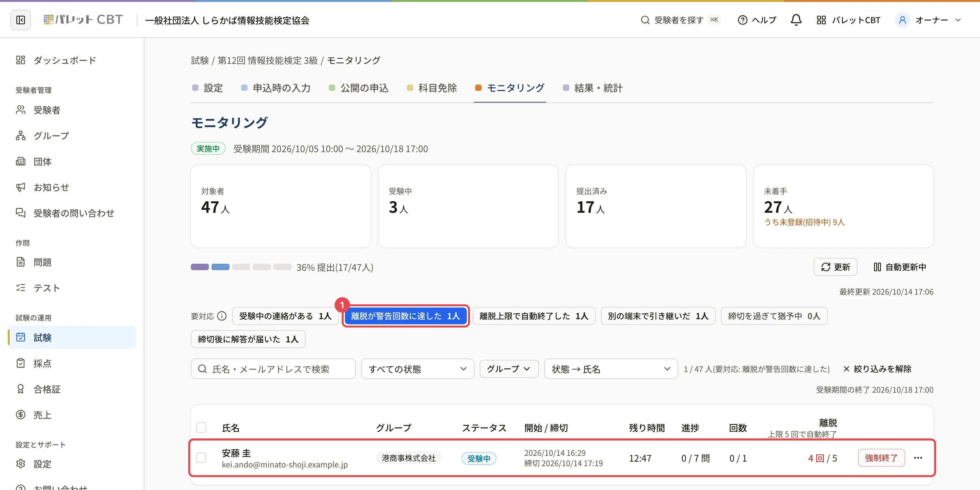The width and height of the screenshot is (980, 490).
Task: Click the owner avatar icon
Action: click(x=902, y=20)
